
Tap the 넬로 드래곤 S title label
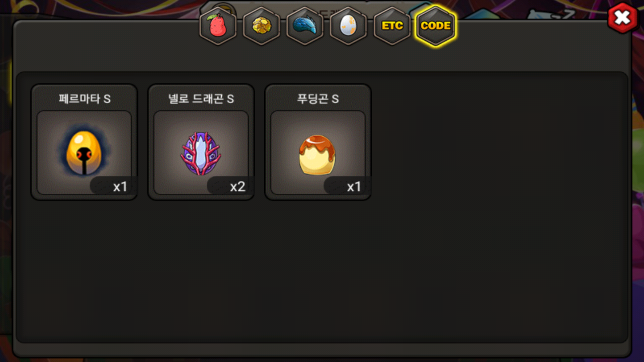(x=201, y=99)
